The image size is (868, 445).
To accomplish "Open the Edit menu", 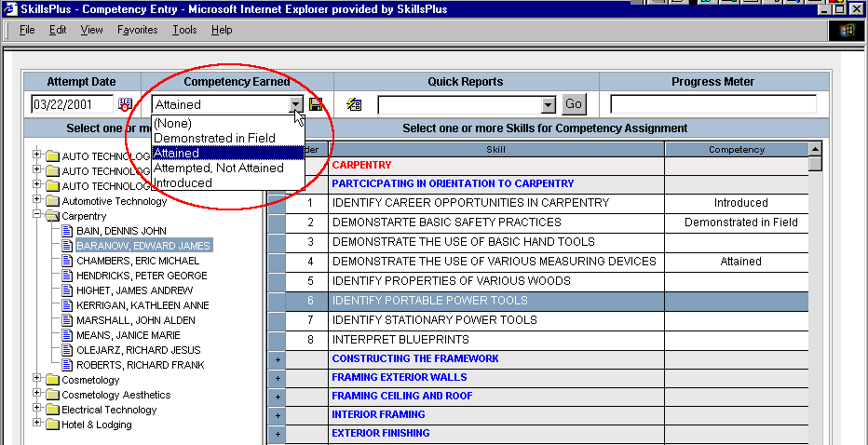I will 58,30.
